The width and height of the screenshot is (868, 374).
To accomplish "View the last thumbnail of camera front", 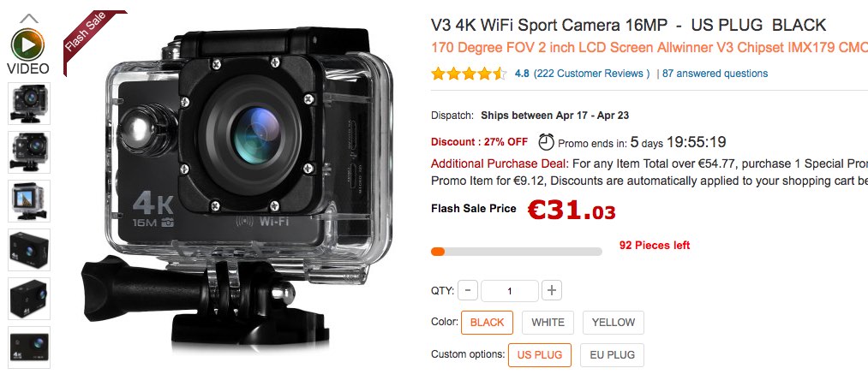I will click(29, 347).
